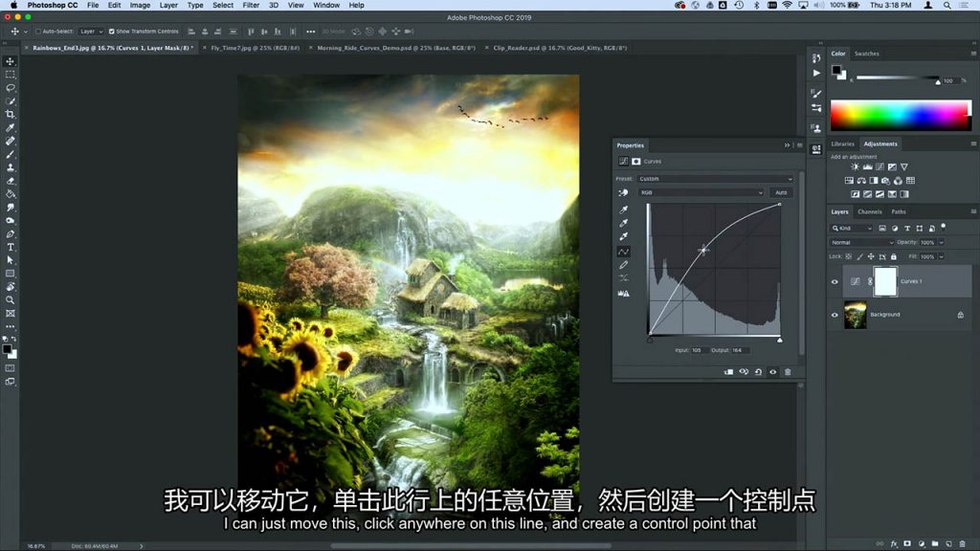Open the layer filter Kind dropdown
The height and width of the screenshot is (551, 980).
(x=851, y=228)
